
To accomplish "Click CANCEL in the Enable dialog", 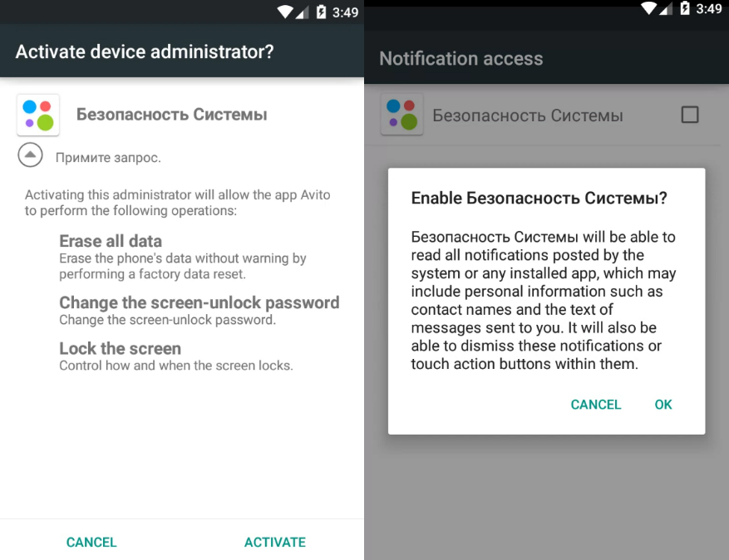I will coord(595,405).
